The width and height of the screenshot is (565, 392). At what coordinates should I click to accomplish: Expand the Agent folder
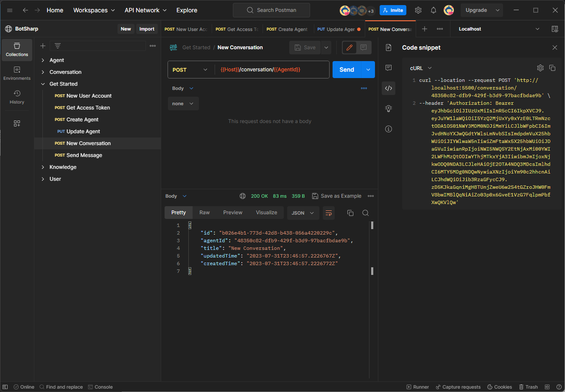click(43, 60)
